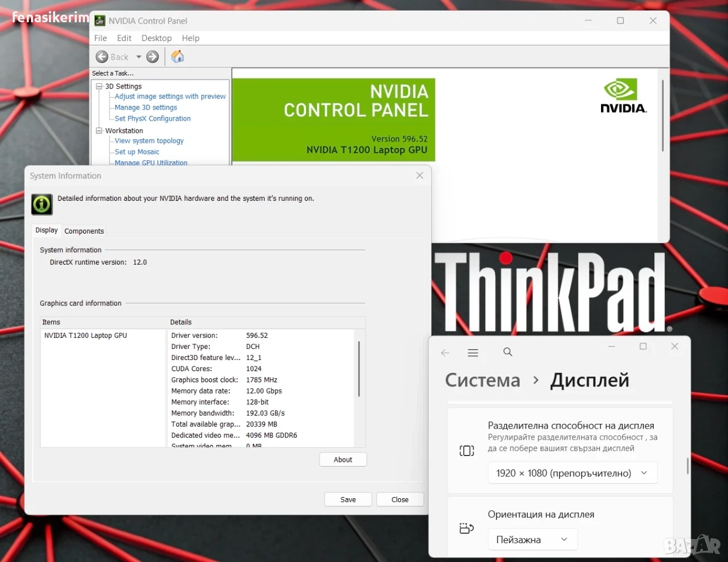Open the Edit menu
This screenshot has height=562, width=728.
point(124,38)
